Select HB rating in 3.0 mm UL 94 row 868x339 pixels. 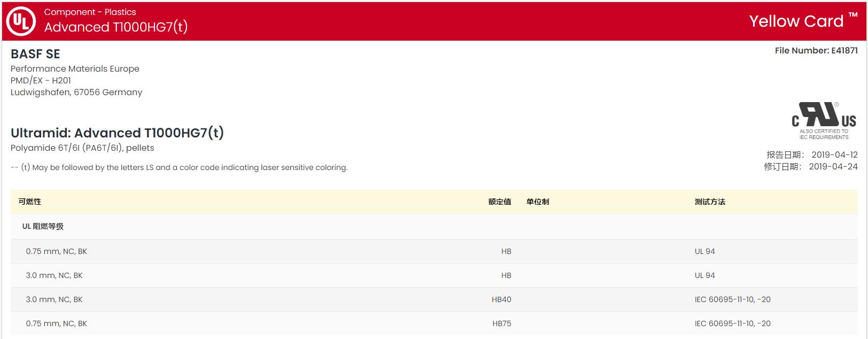506,275
